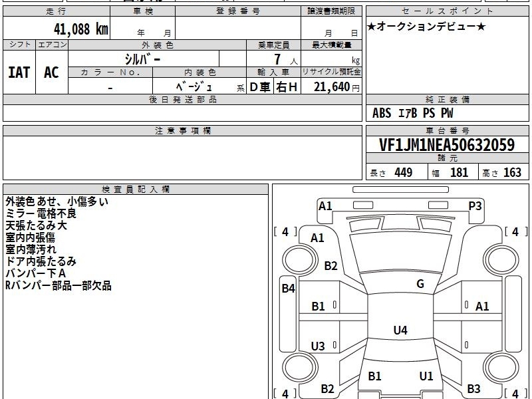Image resolution: width=532 pixels, height=399 pixels.
Task: Select the バンパー下A note
Action: coord(35,273)
